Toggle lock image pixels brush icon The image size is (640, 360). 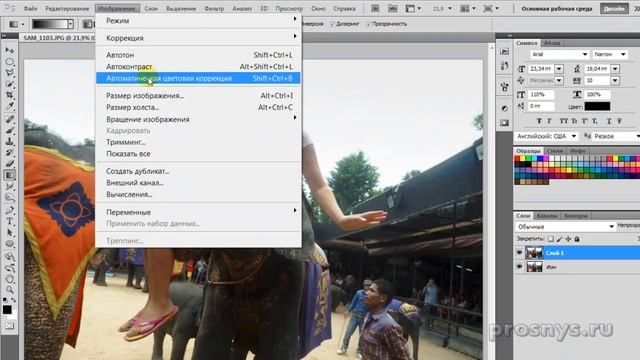point(560,239)
